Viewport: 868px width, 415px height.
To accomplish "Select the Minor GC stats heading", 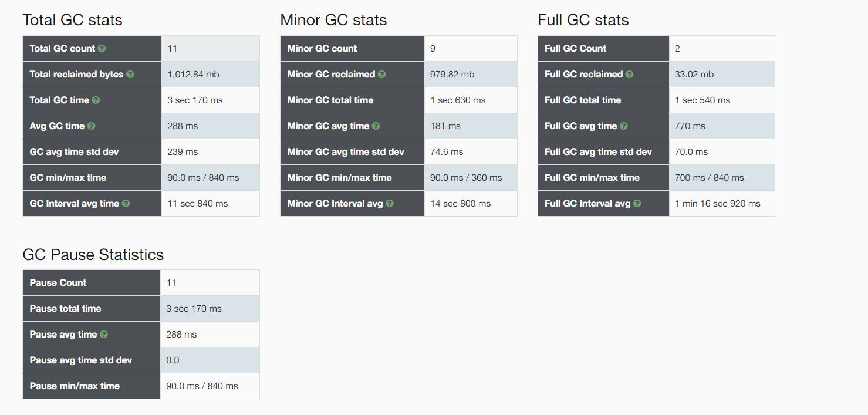I will [x=333, y=20].
